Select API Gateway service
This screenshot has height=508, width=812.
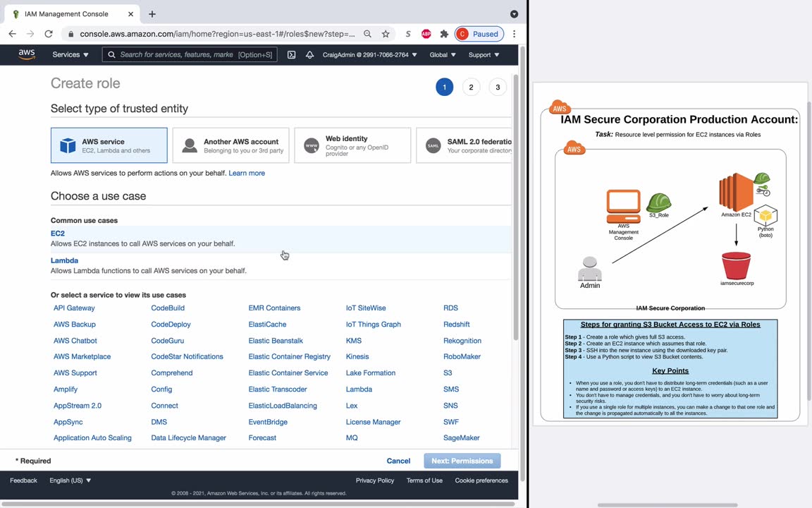tap(74, 308)
